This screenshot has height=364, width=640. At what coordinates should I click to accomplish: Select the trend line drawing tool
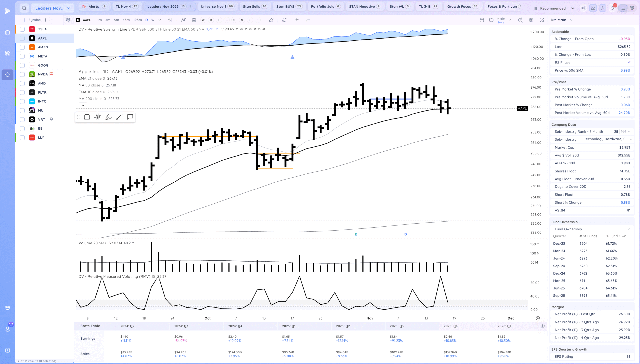[x=119, y=117]
